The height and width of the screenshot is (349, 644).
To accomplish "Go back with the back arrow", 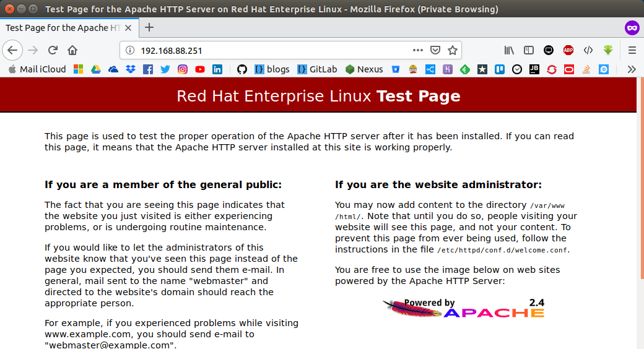I will [12, 50].
